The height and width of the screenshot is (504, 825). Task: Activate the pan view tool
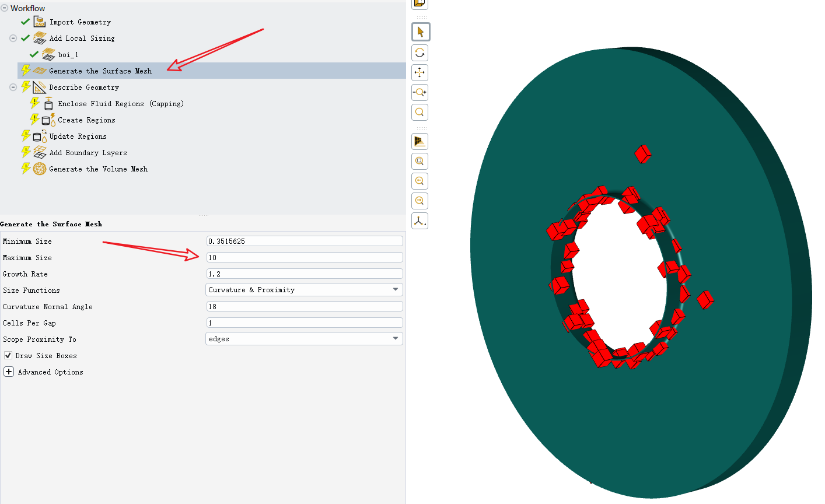(x=420, y=73)
